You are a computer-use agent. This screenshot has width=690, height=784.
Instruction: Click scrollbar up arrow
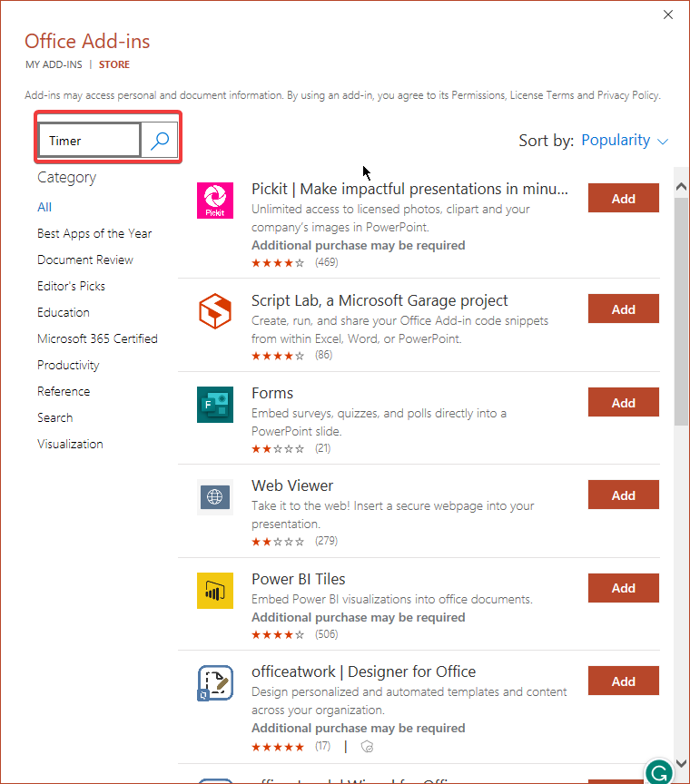(x=681, y=187)
